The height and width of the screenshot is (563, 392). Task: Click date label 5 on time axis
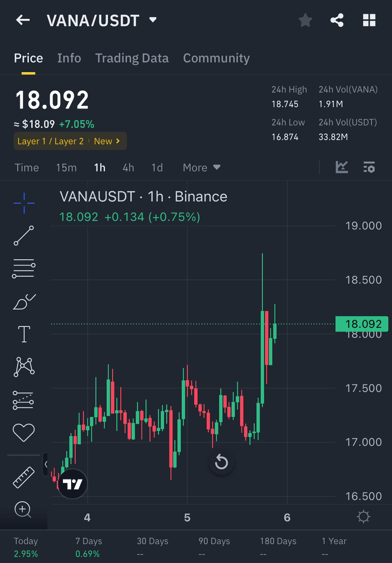[x=187, y=518]
